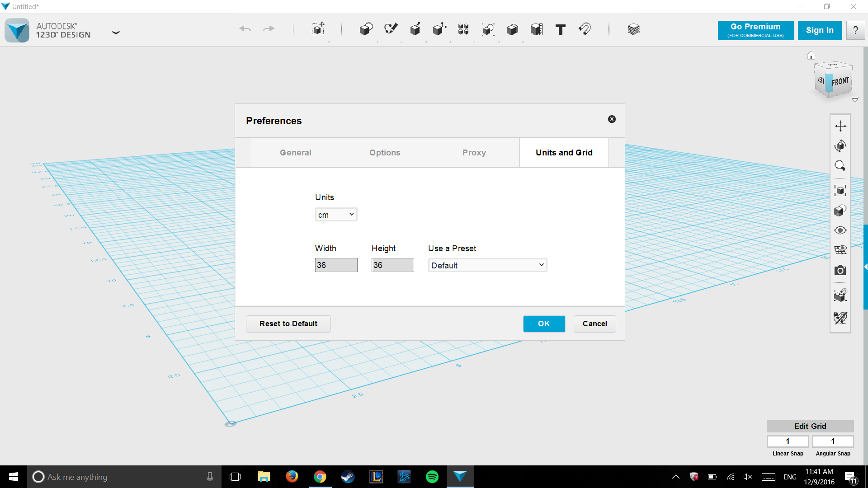Click Reset to Default button
Viewport: 868px width, 488px height.
pyautogui.click(x=288, y=324)
